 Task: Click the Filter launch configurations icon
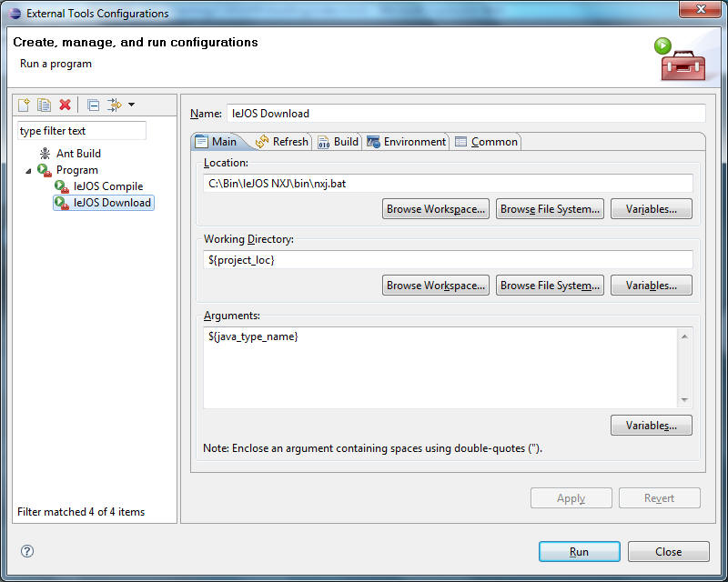(114, 105)
